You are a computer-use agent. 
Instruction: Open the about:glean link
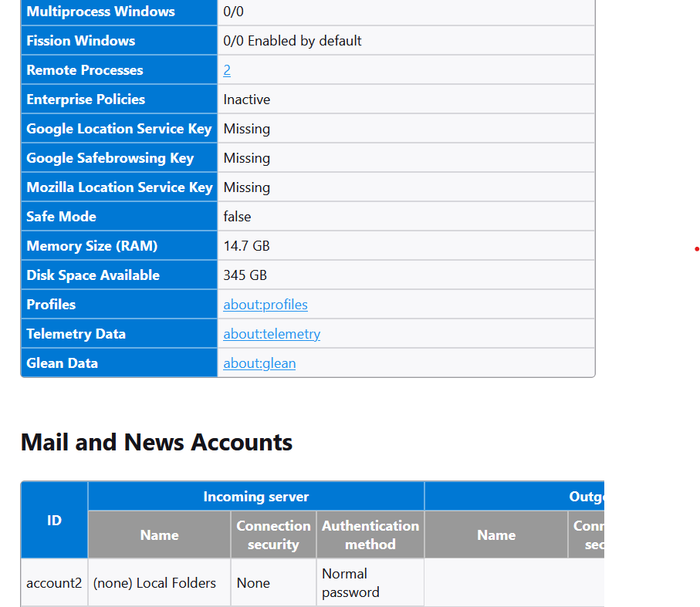tap(259, 363)
